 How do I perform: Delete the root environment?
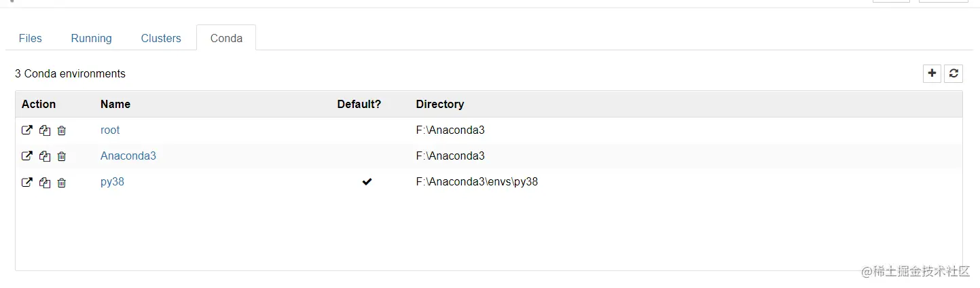click(x=62, y=130)
